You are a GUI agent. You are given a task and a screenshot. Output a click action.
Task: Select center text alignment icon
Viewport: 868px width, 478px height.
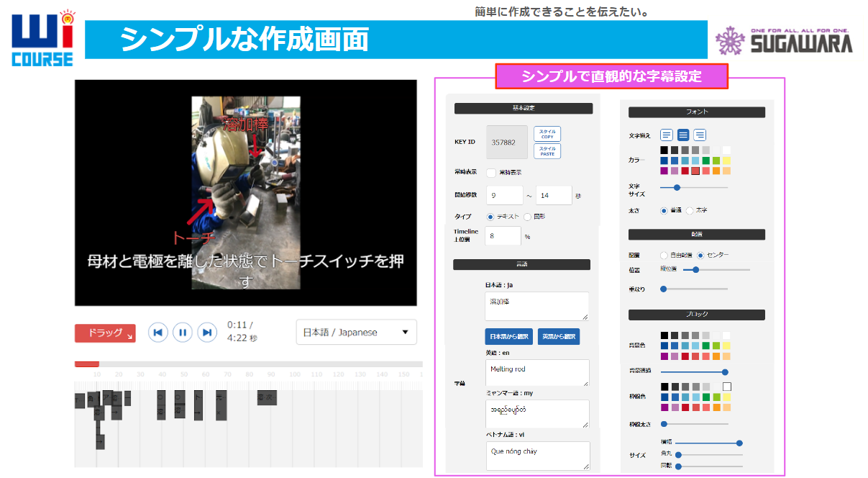(683, 135)
